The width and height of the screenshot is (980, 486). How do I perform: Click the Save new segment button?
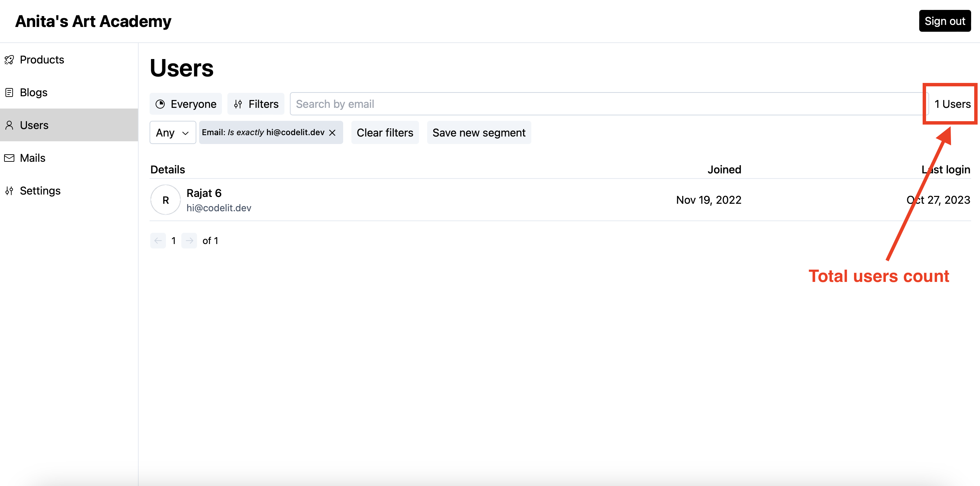click(x=479, y=133)
